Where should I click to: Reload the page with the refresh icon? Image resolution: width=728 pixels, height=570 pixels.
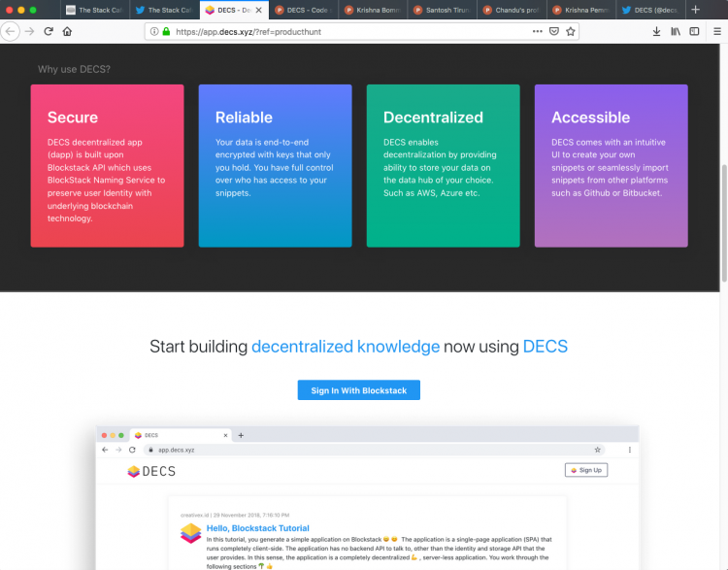(x=49, y=32)
